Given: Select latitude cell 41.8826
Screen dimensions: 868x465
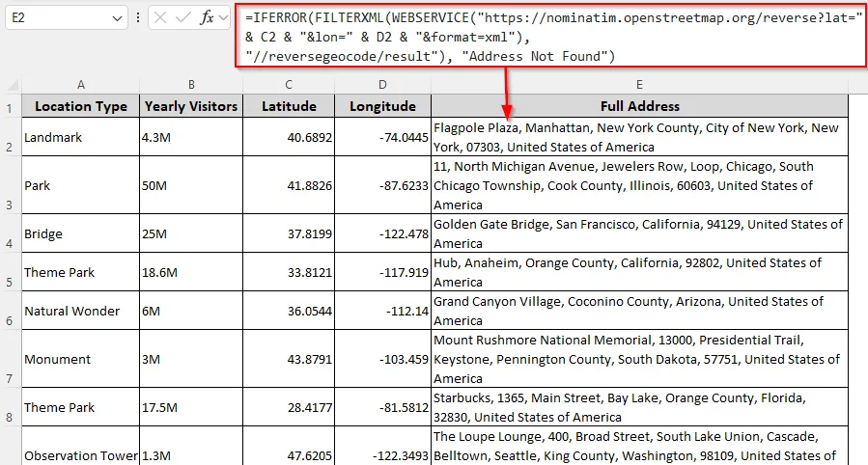Looking at the screenshot, I should (x=289, y=184).
